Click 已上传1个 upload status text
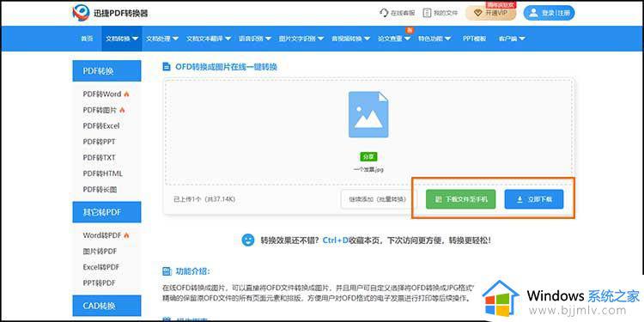 click(204, 199)
